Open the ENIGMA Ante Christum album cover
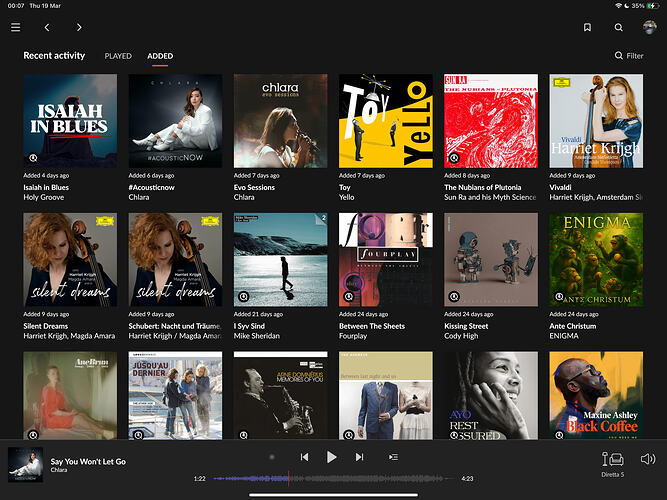Viewport: 667px width, 500px height. [595, 259]
